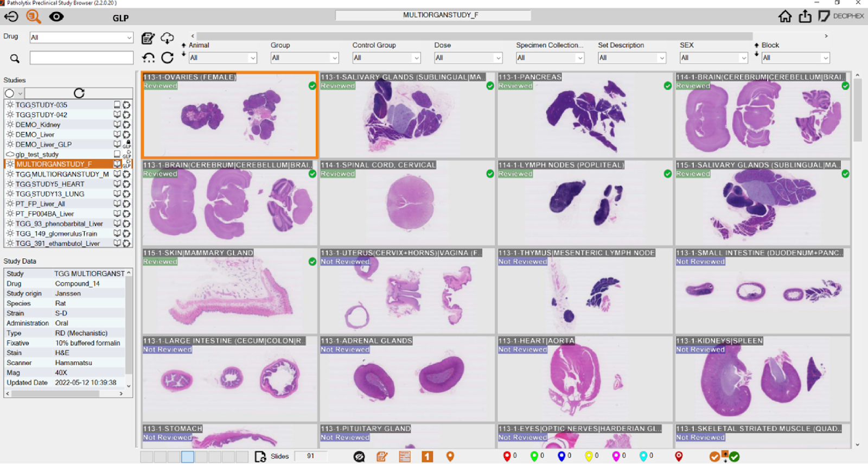The height and width of the screenshot is (464, 868).
Task: Click the back arrow icon in top bar
Action: pos(11,17)
